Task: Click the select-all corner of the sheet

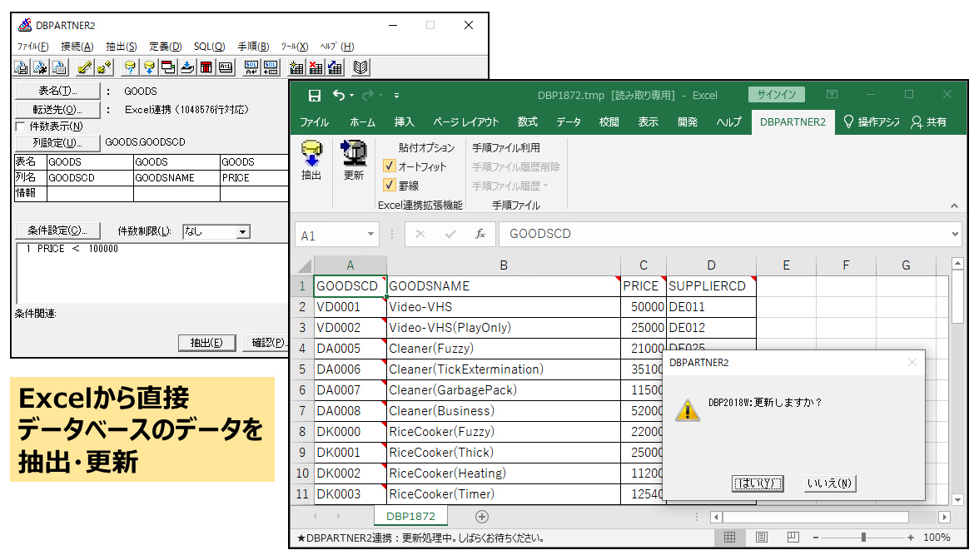Action: pyautogui.click(x=304, y=266)
